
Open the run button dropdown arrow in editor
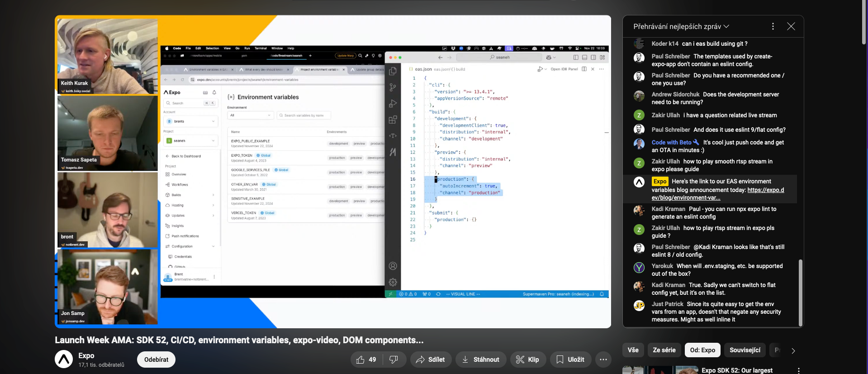coord(545,69)
